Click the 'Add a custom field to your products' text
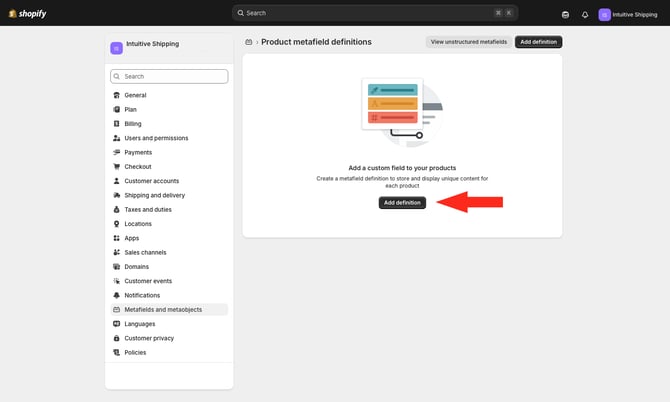Screen dimensions: 670x402 coord(402,168)
